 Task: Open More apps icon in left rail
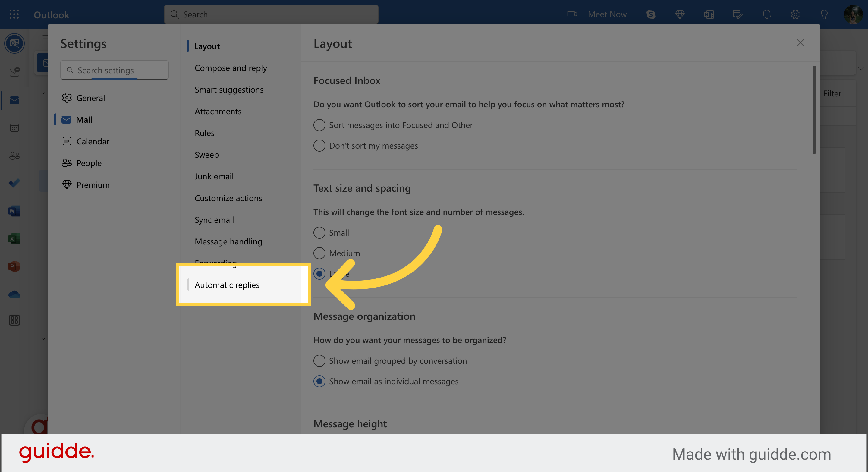click(14, 320)
